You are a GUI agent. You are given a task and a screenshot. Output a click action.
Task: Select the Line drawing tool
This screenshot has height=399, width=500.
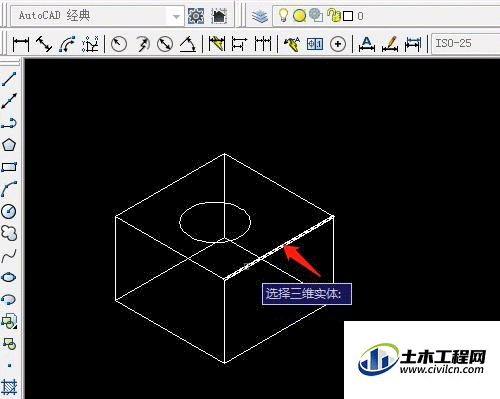click(x=9, y=79)
